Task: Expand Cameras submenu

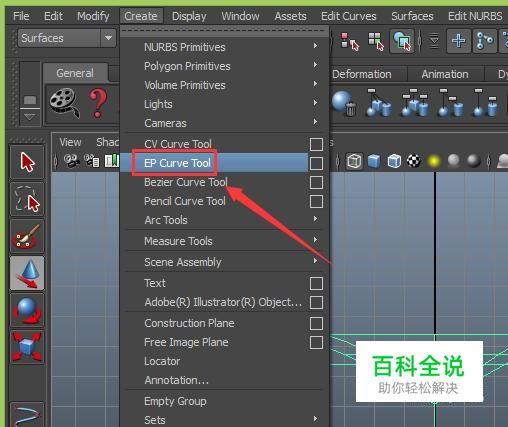Action: (224, 123)
